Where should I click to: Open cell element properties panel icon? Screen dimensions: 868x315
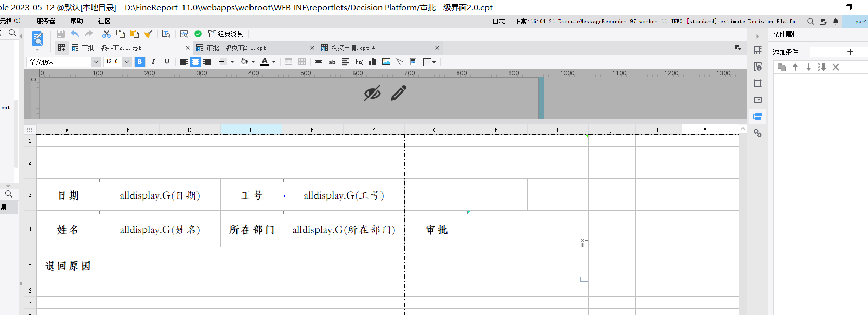click(758, 50)
